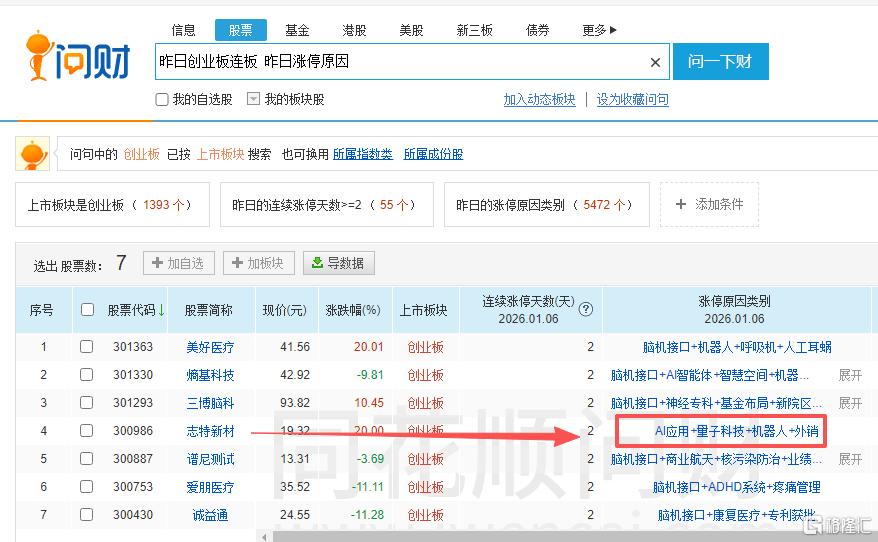Viewport: 878px width, 542px height.
Task: Open the 我的板块股 dropdown
Action: 254,99
